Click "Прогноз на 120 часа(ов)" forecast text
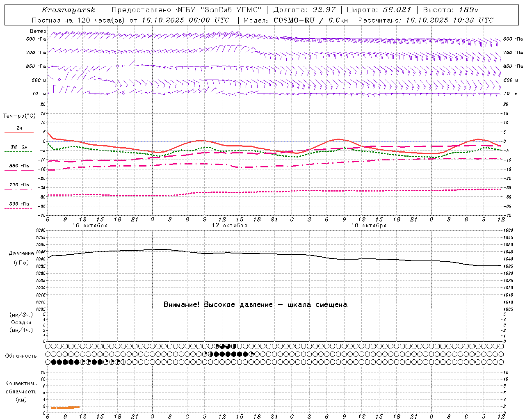This screenshot has height=420, width=525. (79, 20)
